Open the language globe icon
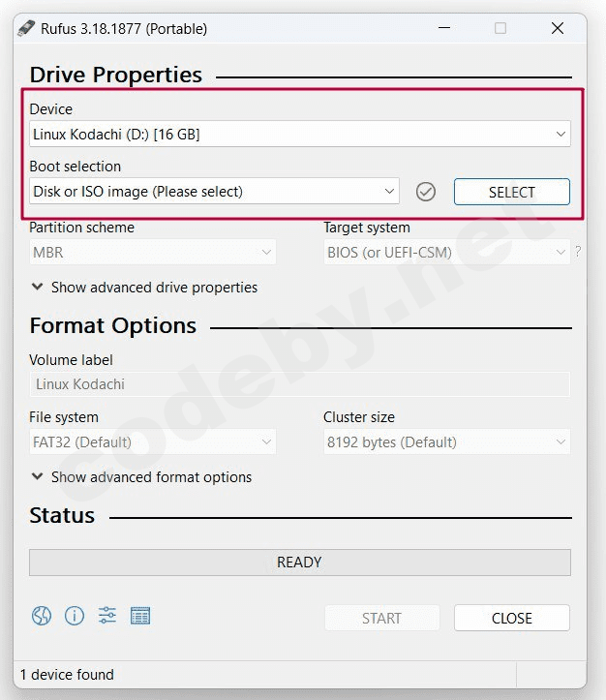Screen dimensions: 606x700 pyautogui.click(x=41, y=616)
